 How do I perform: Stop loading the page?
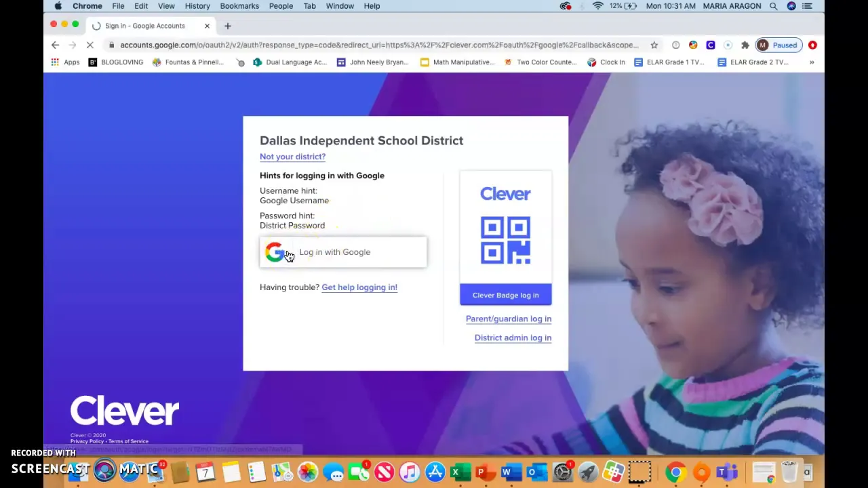90,45
